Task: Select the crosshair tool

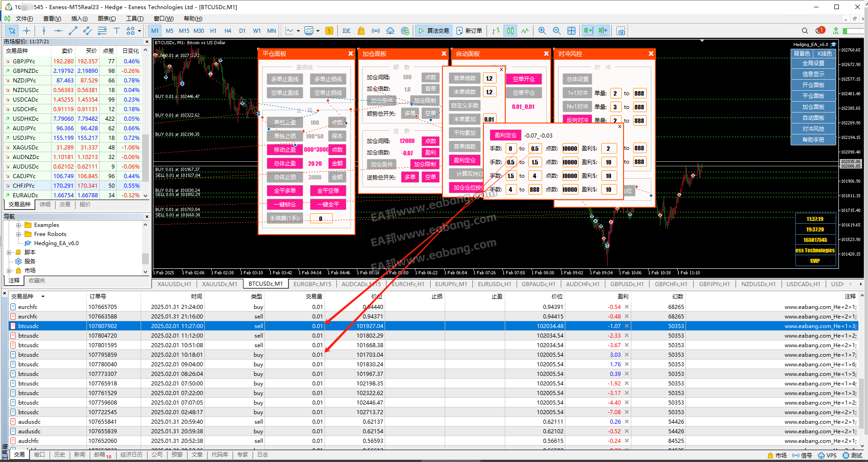Action: pos(27,31)
